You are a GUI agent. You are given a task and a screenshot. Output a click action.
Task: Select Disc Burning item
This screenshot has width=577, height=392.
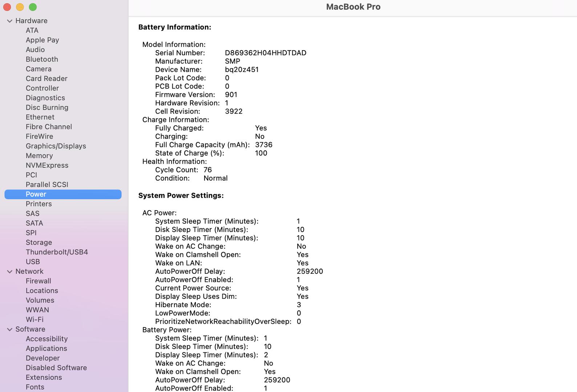[x=47, y=107]
